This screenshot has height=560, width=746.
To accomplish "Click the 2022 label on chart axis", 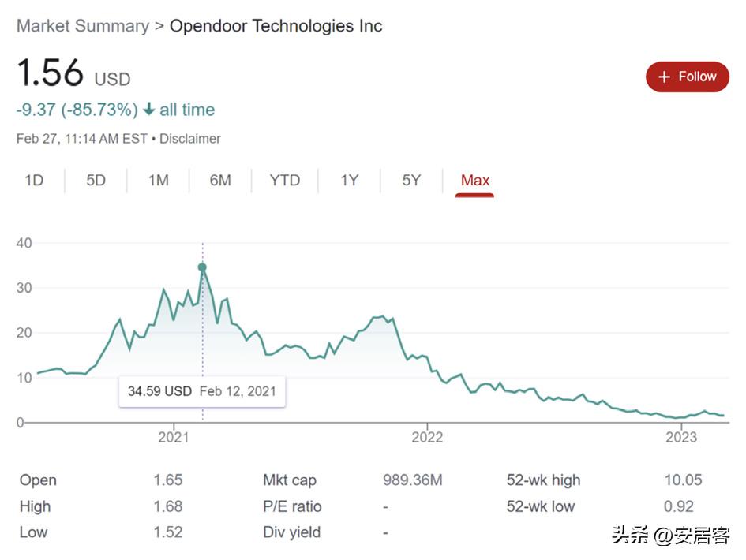I will pos(427,436).
